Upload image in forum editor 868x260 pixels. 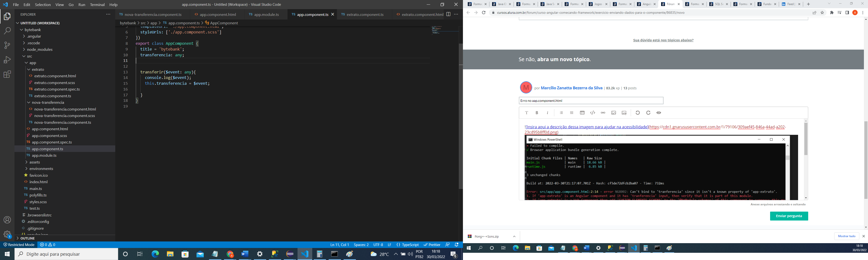pos(624,113)
